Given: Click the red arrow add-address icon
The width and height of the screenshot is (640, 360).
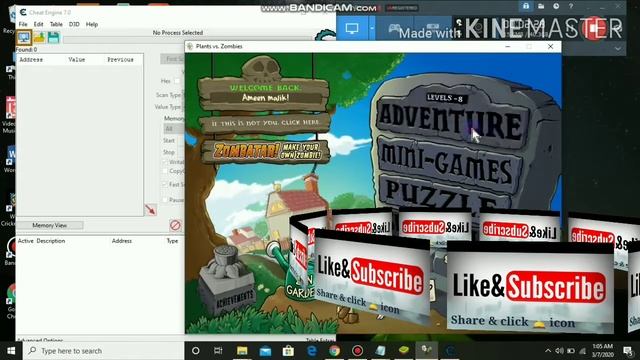Looking at the screenshot, I should pyautogui.click(x=151, y=210).
